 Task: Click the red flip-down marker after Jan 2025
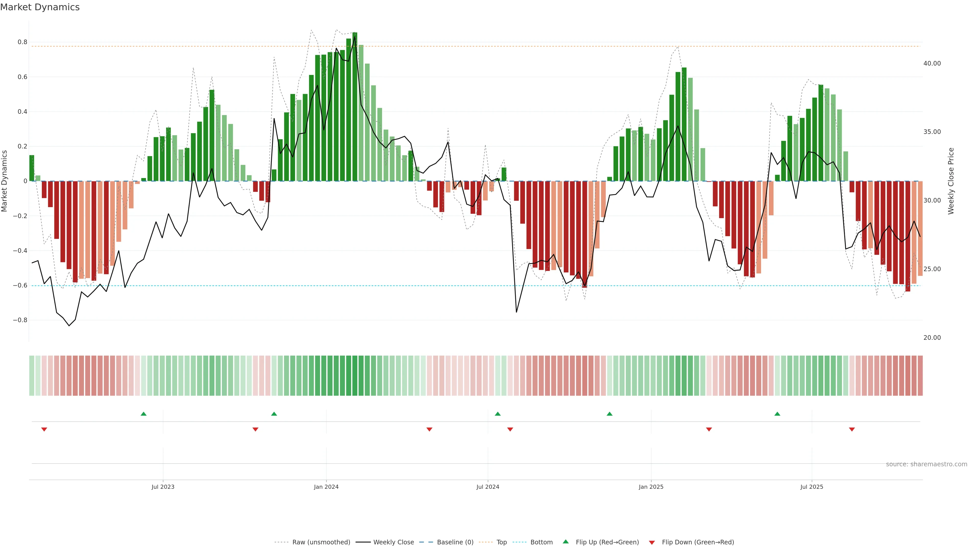709,429
